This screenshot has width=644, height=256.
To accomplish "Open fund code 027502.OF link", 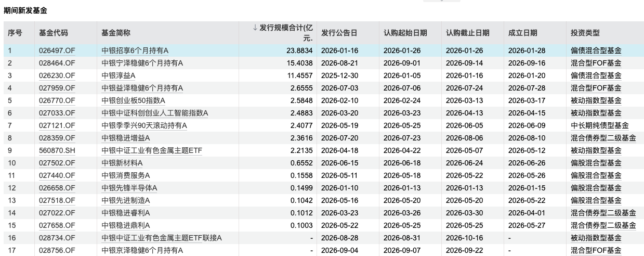I will tap(57, 163).
